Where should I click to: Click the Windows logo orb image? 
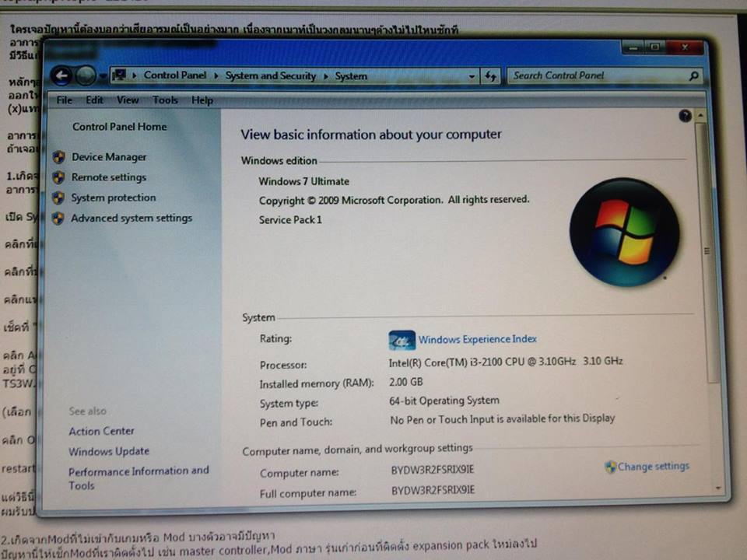tap(625, 233)
